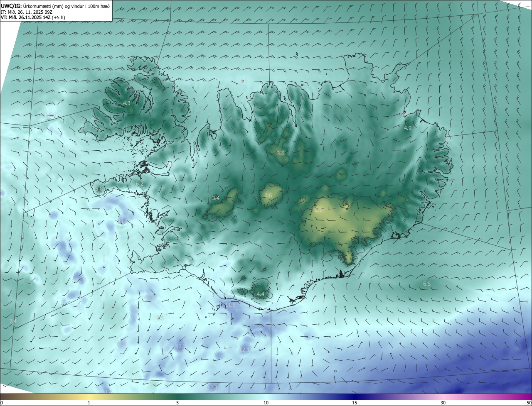This screenshot has width=532, height=406.
Task: Click the 7.4 value at the left edge
Action: (x=13, y=321)
